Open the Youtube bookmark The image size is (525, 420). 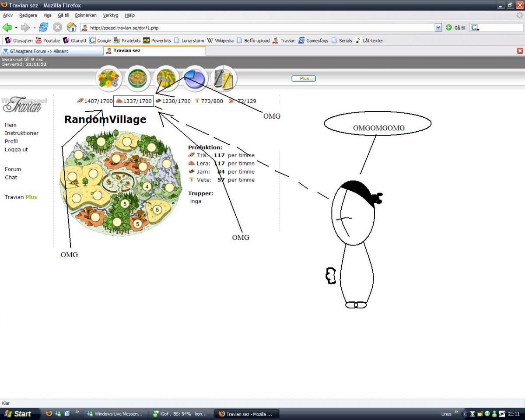coord(48,41)
